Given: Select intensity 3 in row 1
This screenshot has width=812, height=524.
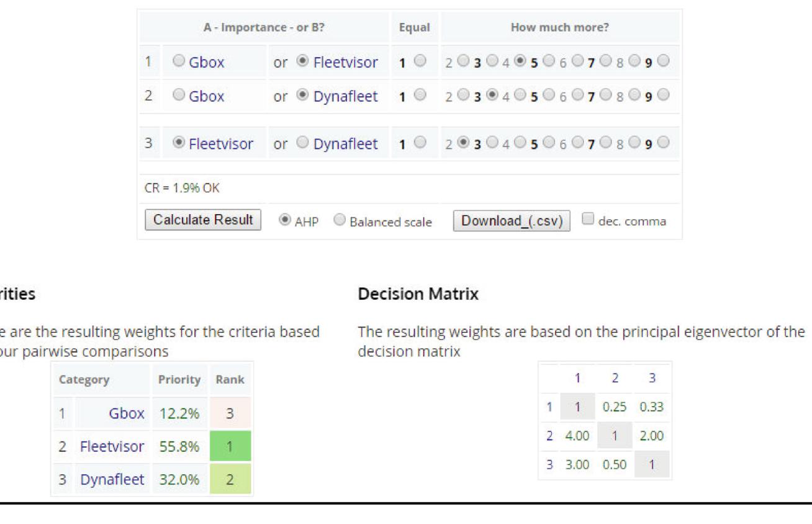Looking at the screenshot, I should coord(492,61).
